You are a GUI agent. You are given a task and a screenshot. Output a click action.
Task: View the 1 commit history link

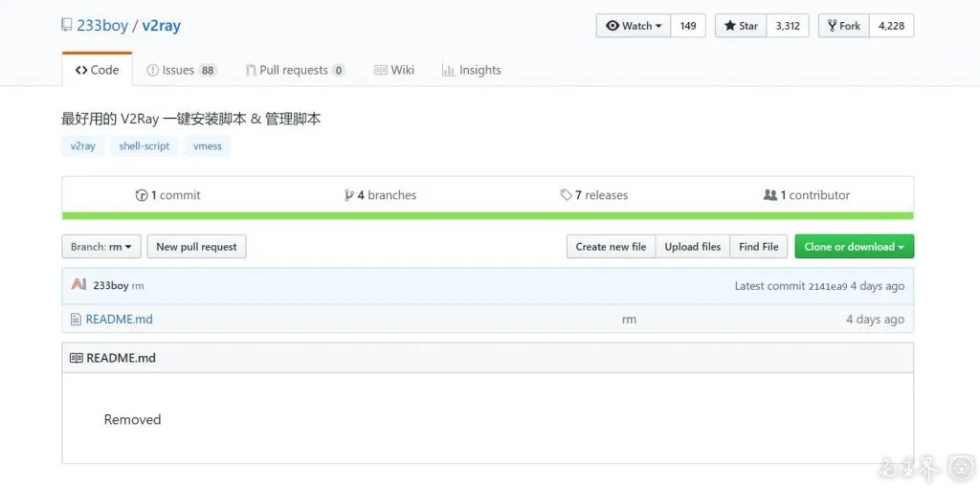[168, 195]
